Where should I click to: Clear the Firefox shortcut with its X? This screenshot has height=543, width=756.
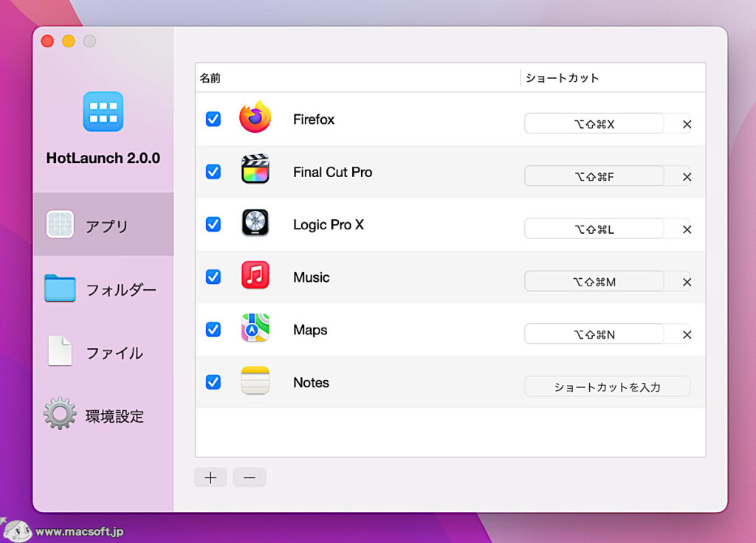[x=687, y=124]
